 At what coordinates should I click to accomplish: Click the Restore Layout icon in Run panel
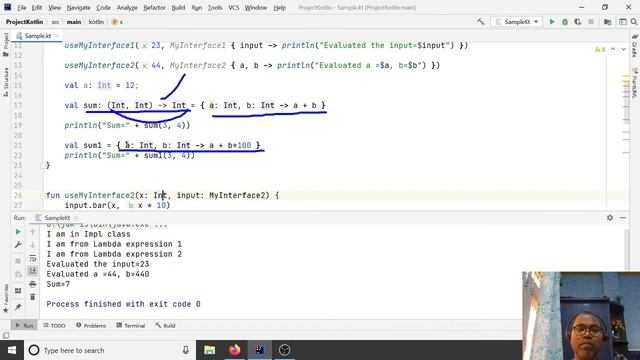tap(18, 291)
